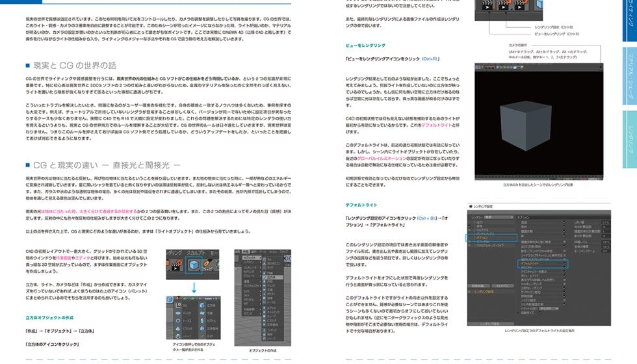Open デフォーマ submenu in 作成 menu
Image resolution: width=637 pixels, height=364 pixels.
252,276
